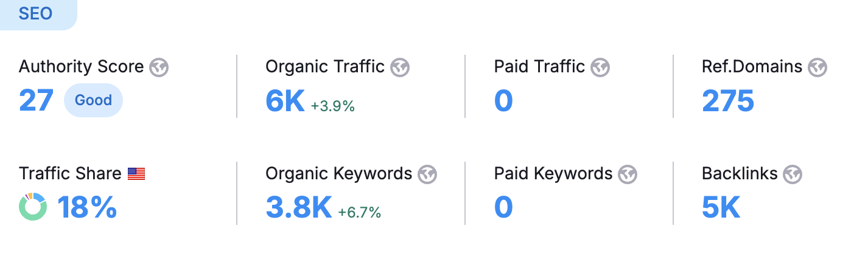Open the 275 referring domains link
The width and height of the screenshot is (868, 265).
[x=728, y=101]
